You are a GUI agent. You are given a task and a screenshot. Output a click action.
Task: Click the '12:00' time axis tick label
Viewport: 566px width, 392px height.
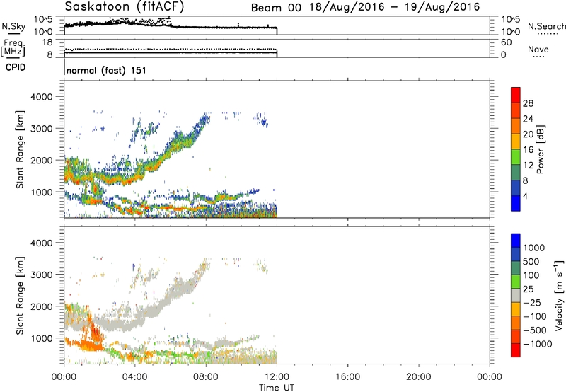[277, 377]
